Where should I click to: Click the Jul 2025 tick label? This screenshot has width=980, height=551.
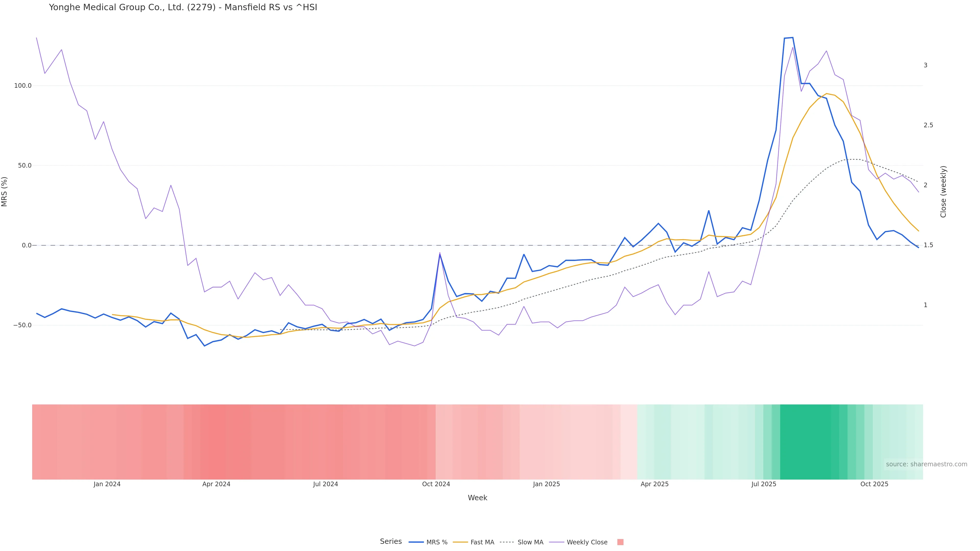coord(764,484)
